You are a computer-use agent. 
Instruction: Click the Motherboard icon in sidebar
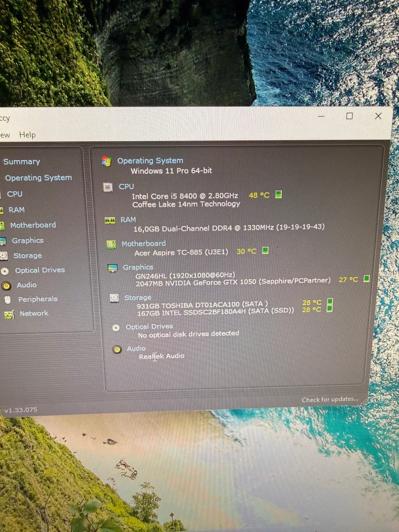[x=2, y=226]
